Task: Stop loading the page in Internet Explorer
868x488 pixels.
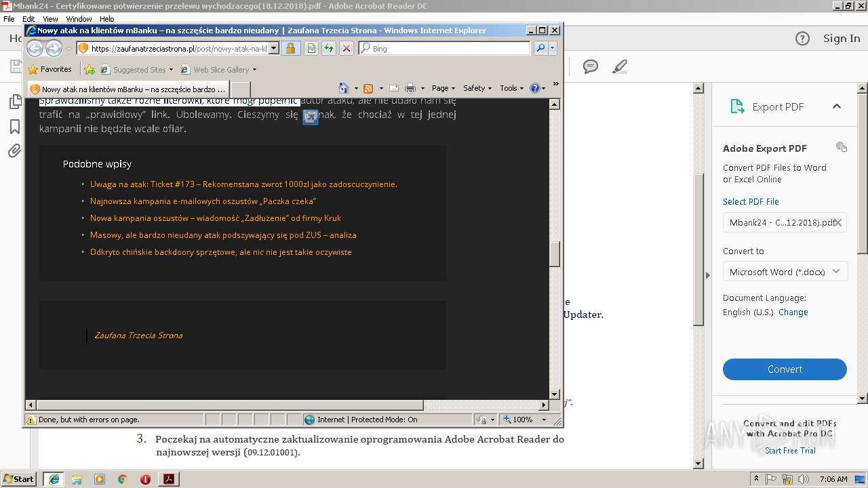Action: (347, 48)
